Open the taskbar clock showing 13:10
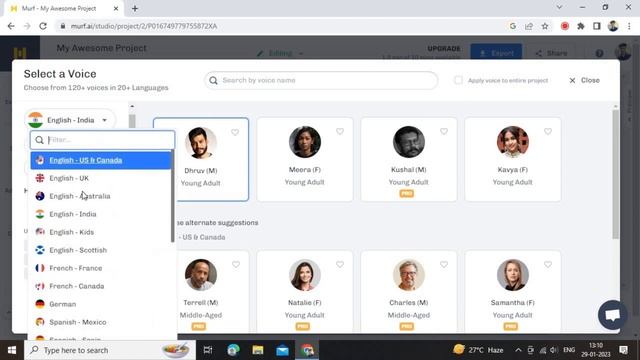The height and width of the screenshot is (360, 640). point(596,350)
